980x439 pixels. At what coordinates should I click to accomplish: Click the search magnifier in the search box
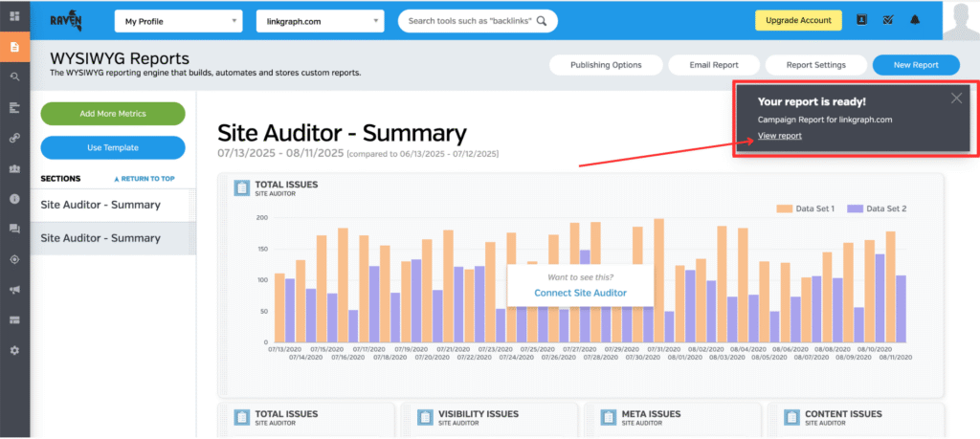pyautogui.click(x=542, y=21)
